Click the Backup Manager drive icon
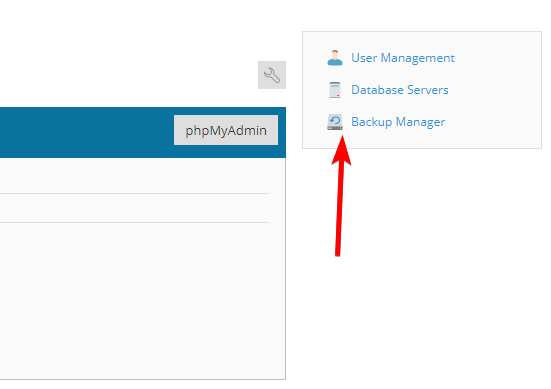 pos(335,122)
